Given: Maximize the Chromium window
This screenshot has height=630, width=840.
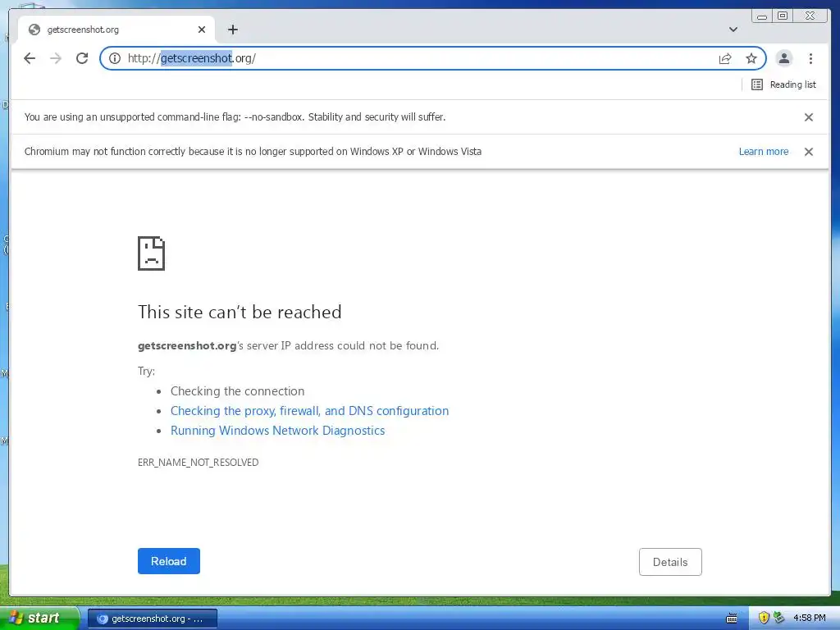Looking at the screenshot, I should pos(783,16).
